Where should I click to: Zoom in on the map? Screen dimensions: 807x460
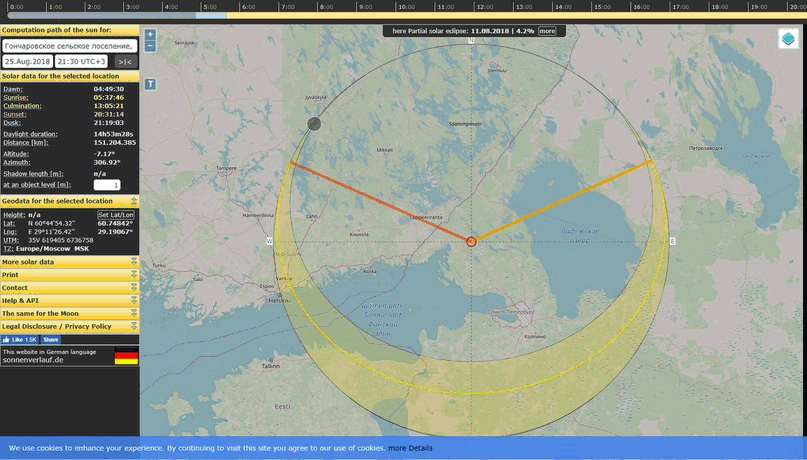(150, 34)
